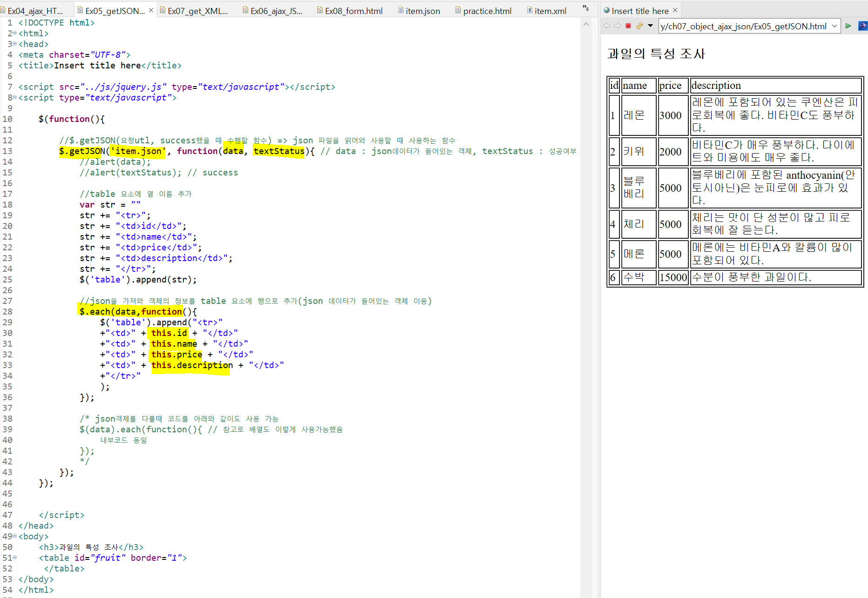Click the 메론 name cell

pos(639,254)
